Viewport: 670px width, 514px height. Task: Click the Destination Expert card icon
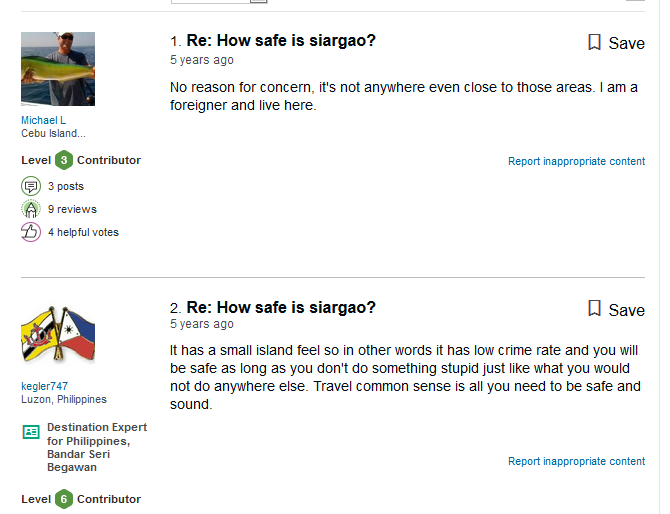[31, 432]
